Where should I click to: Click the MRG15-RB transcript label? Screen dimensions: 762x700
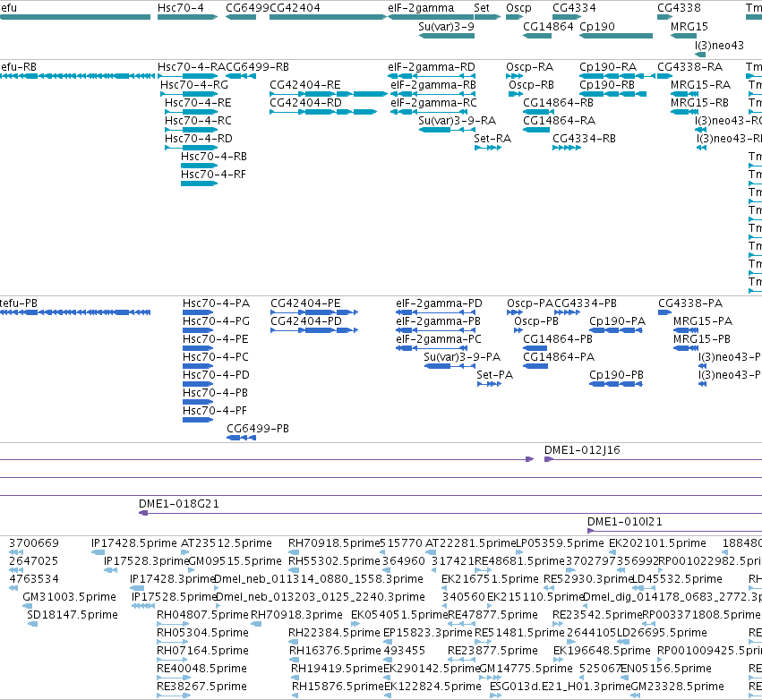point(699,103)
